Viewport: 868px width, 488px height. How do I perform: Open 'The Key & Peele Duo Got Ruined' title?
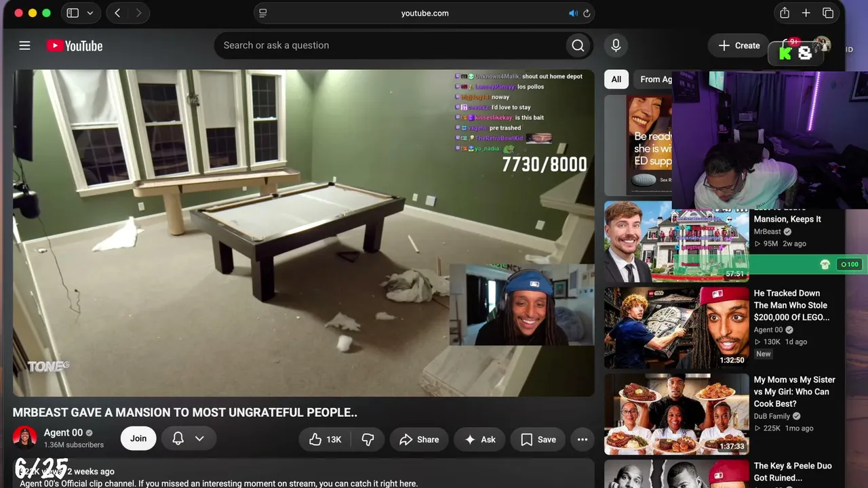click(x=793, y=472)
